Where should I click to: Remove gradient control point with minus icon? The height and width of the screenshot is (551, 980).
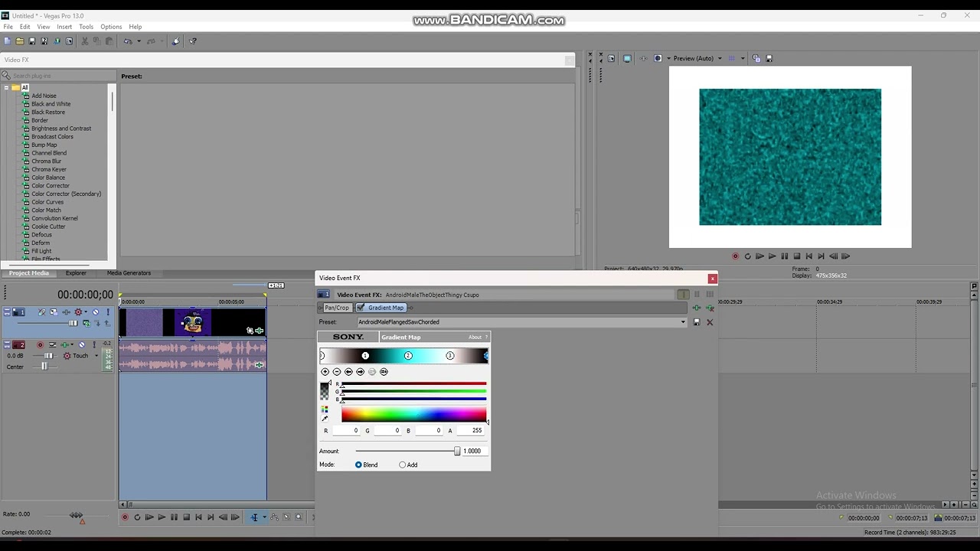337,372
